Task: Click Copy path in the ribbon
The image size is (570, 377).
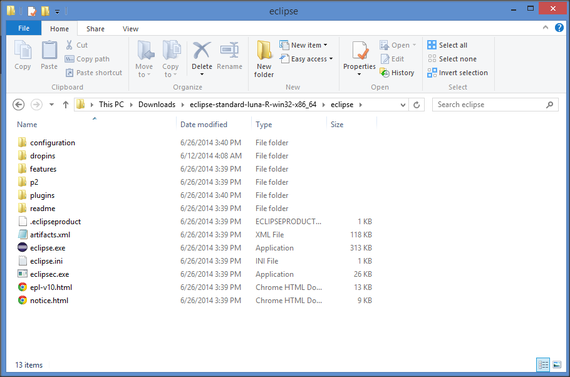Action: 87,59
